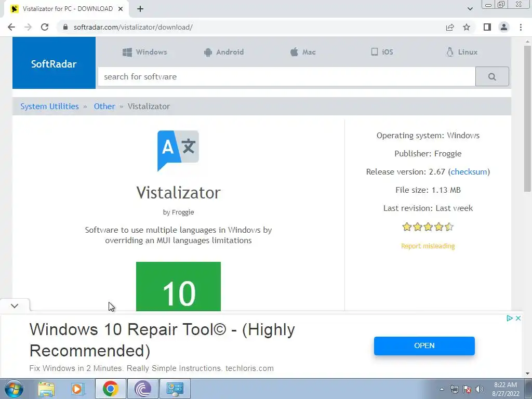Click the magnifier search button
Image resolution: width=532 pixels, height=399 pixels.
[492, 77]
